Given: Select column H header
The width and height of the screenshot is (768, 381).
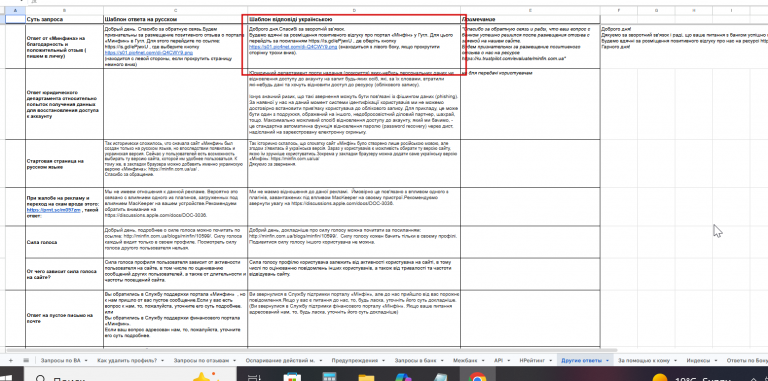Looking at the screenshot, I should tap(694, 10).
